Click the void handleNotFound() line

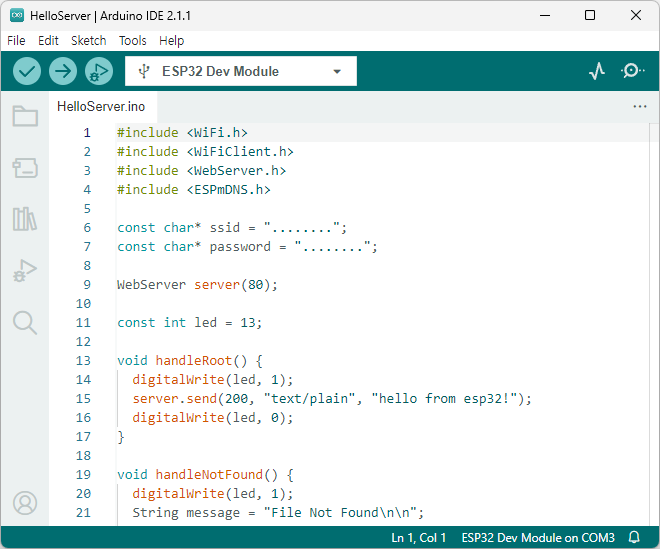click(205, 475)
